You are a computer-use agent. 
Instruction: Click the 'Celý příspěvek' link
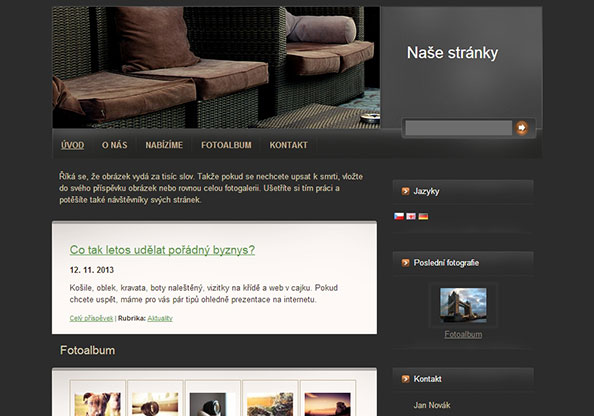click(91, 318)
